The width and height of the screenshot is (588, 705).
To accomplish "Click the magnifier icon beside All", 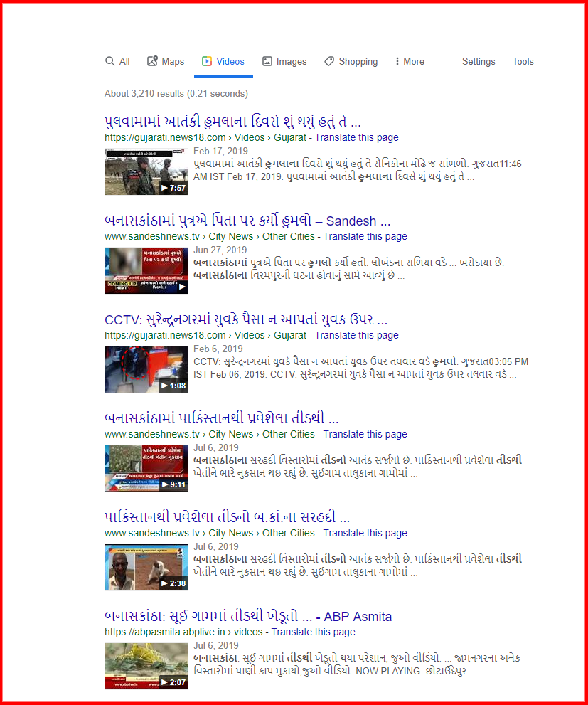I will click(109, 61).
